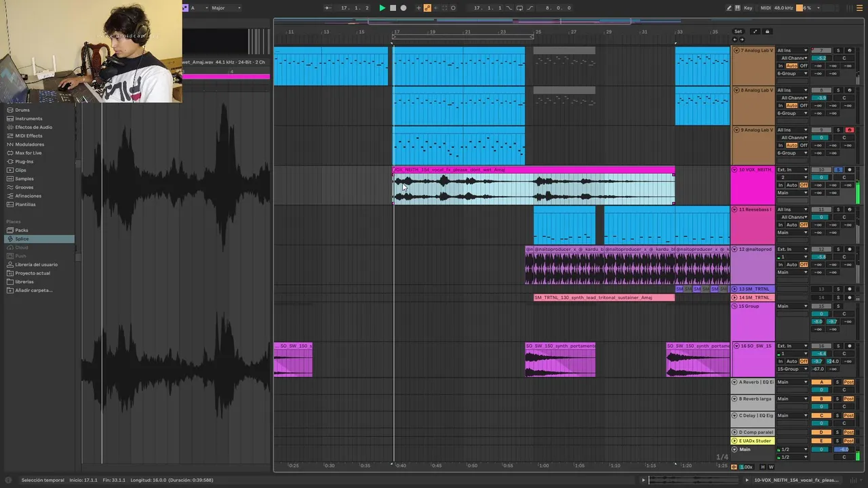Set track 10 monitor to Auto
Screen dimensions: 868x488
click(x=791, y=185)
